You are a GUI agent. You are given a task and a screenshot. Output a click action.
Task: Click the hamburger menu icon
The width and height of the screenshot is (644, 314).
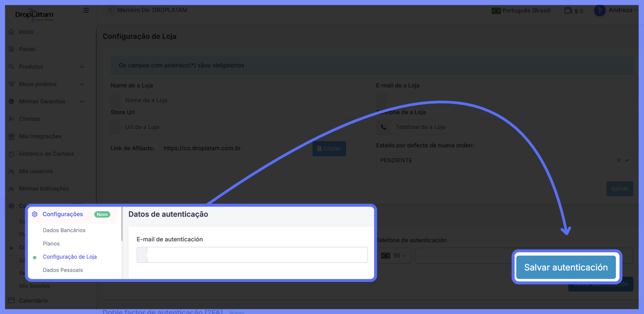tap(86, 11)
